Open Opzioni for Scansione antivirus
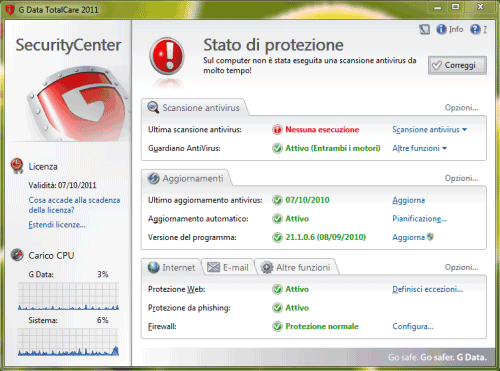The width and height of the screenshot is (500, 371). [x=461, y=108]
